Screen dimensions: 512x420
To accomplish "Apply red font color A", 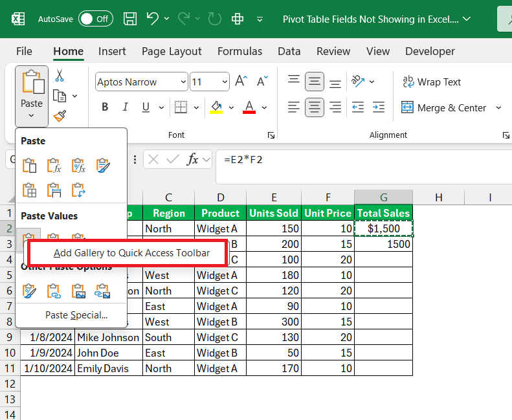I will click(249, 107).
